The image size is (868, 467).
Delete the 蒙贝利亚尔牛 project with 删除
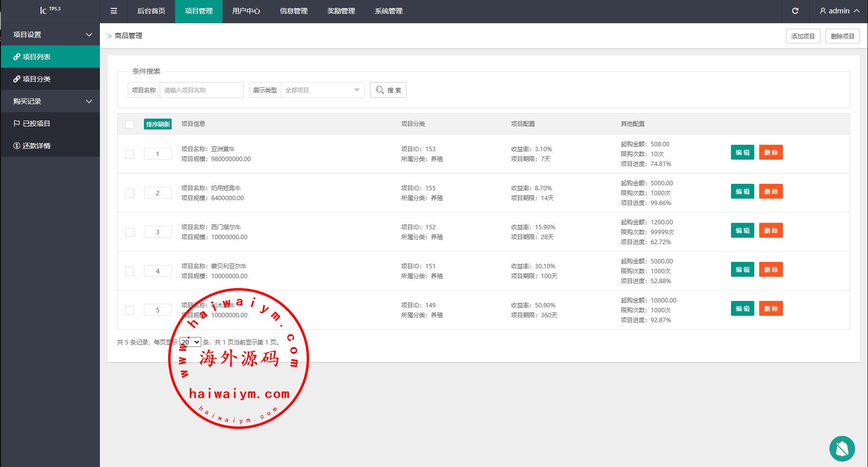coord(771,270)
